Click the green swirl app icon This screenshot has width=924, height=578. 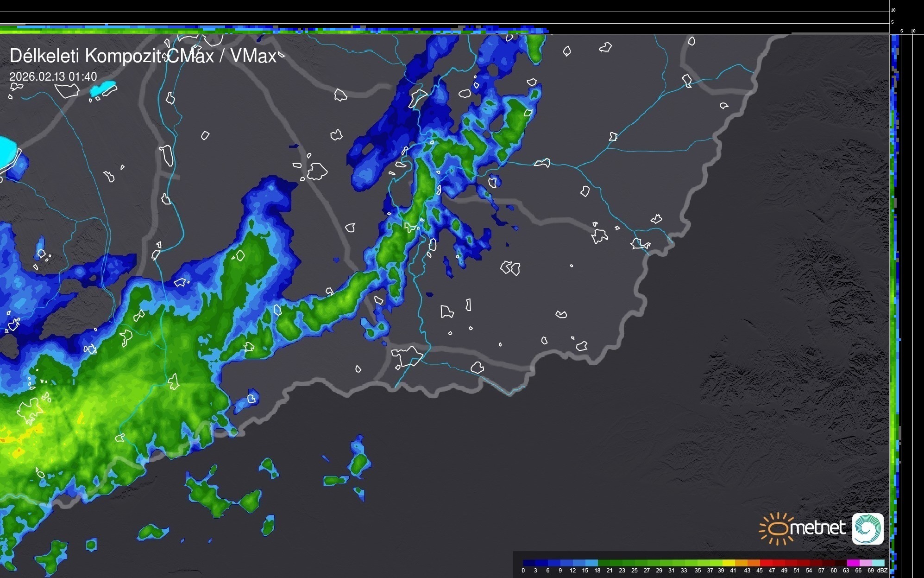867,528
